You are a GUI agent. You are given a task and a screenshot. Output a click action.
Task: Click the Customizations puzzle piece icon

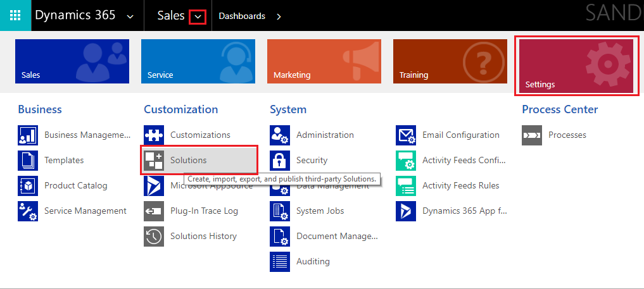154,135
